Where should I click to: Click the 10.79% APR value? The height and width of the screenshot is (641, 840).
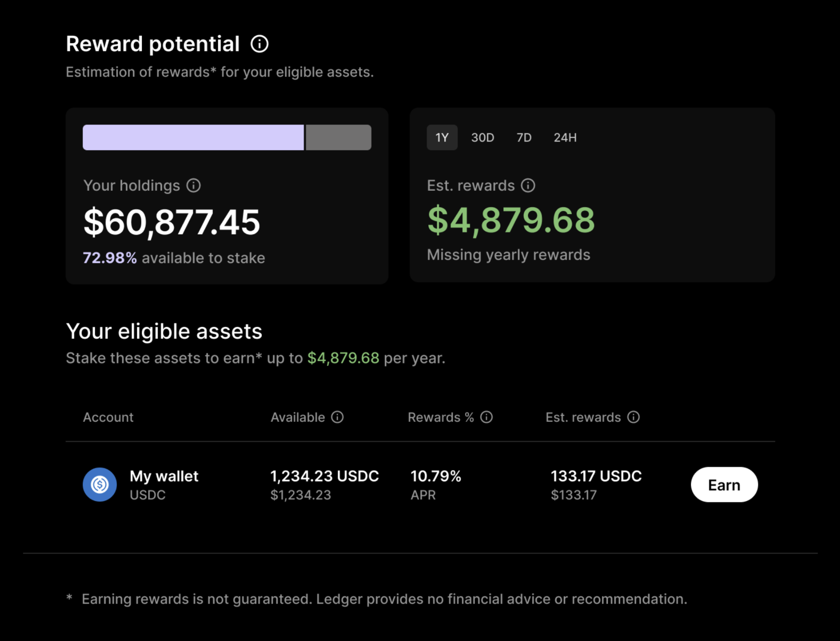click(x=436, y=476)
